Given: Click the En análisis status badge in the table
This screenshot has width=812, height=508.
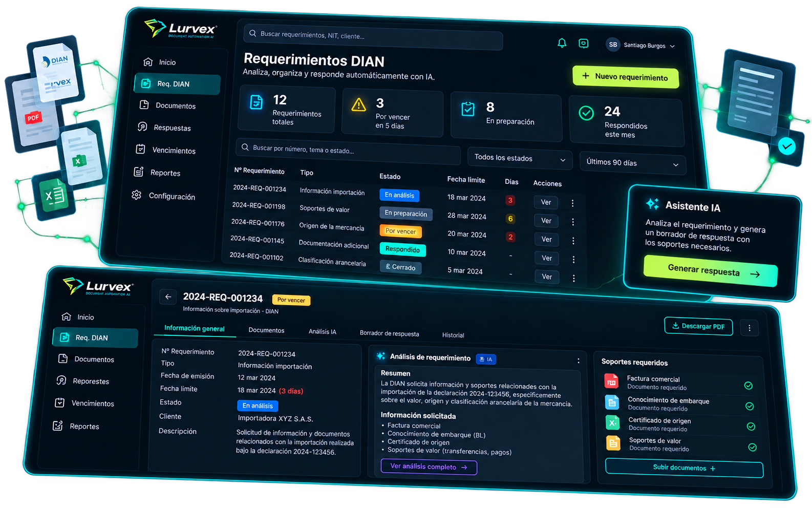Looking at the screenshot, I should coord(399,195).
